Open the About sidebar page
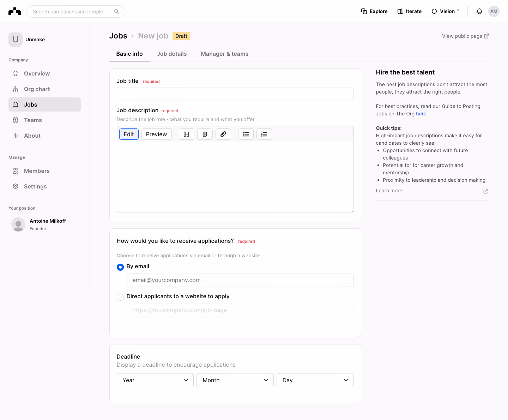Viewport: 508px width, 420px height. 45,136
